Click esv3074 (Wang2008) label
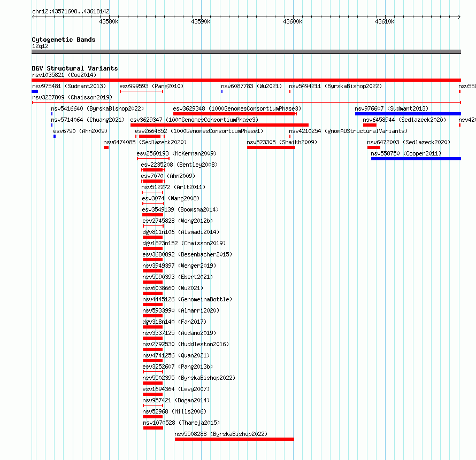This screenshot has width=476, height=460. click(171, 198)
